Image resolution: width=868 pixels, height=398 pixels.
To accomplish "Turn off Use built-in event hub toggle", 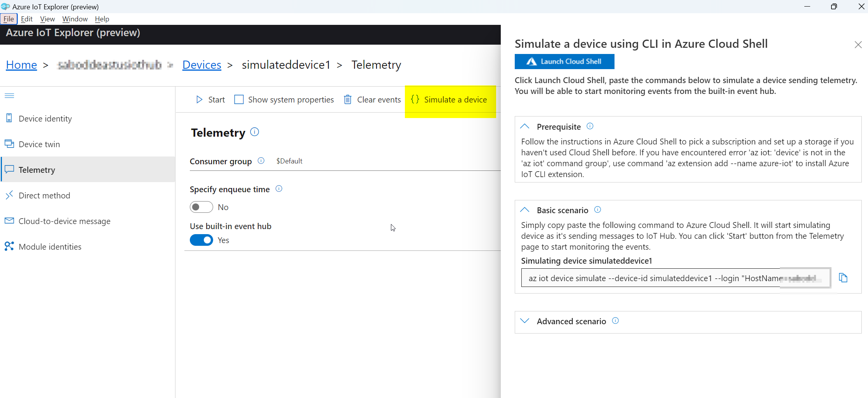I will point(201,240).
